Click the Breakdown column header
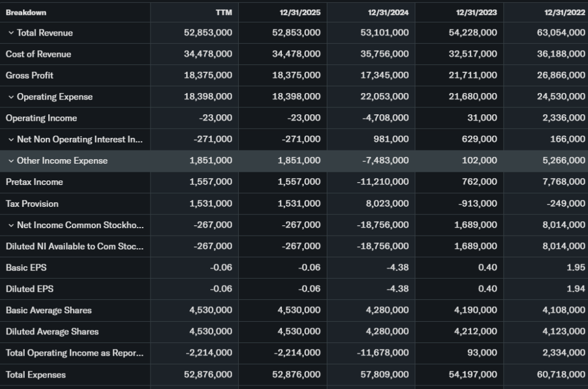This screenshot has height=389, width=588. [26, 12]
